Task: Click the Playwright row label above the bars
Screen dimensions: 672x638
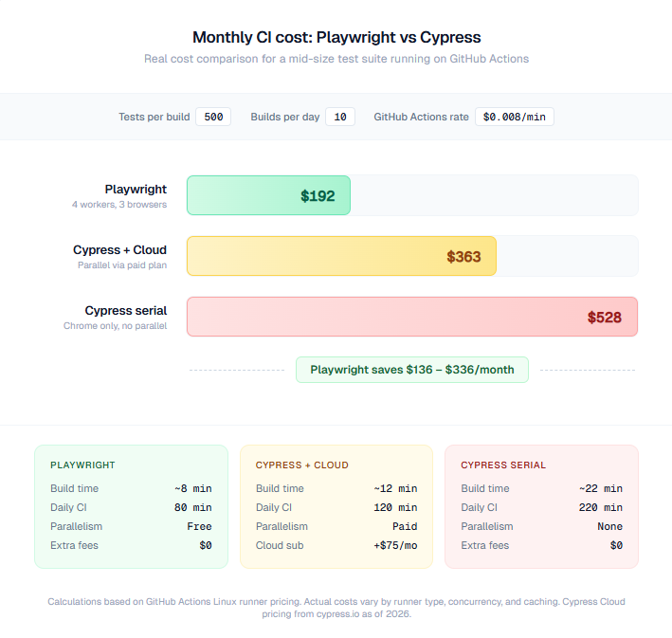Action: coord(136,190)
